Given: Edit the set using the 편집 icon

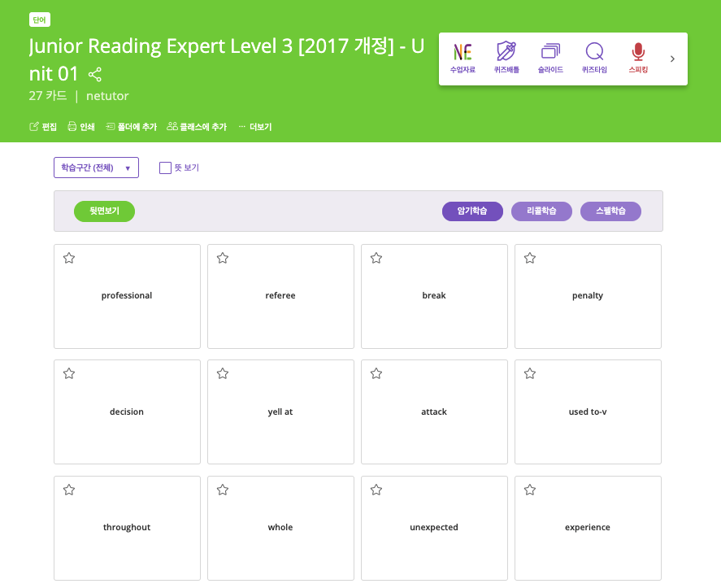Looking at the screenshot, I should [42, 127].
